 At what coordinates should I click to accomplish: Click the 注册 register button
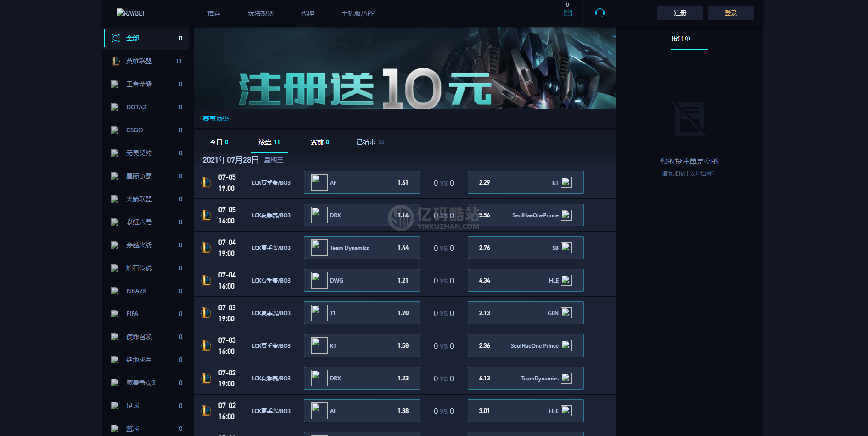(x=680, y=13)
